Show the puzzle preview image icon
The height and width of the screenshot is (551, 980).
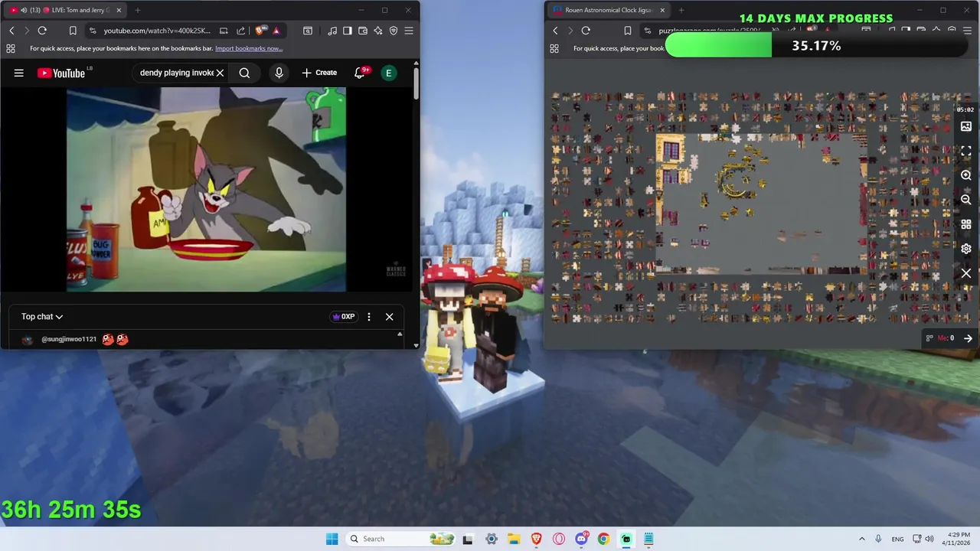coord(966,126)
